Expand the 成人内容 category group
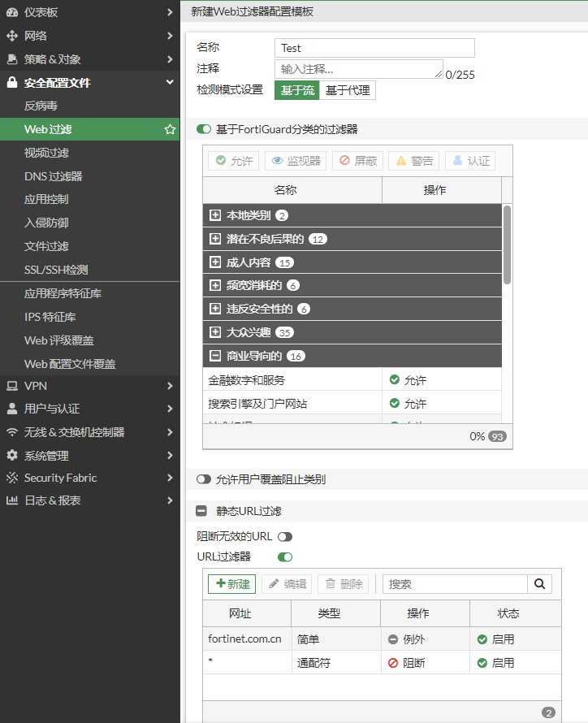 point(215,262)
